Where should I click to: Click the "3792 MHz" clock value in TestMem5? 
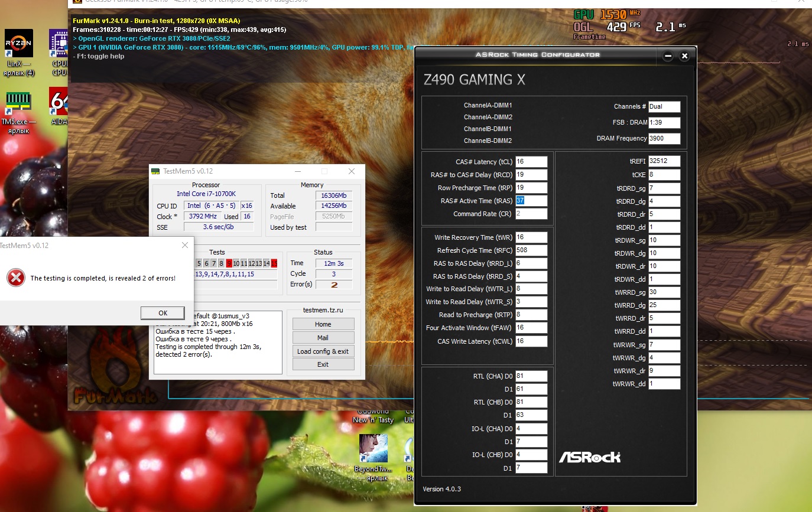[x=203, y=217]
